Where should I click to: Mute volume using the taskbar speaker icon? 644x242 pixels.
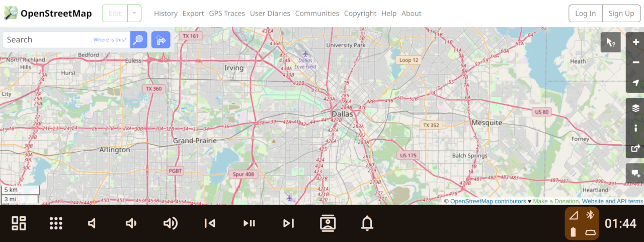point(92,223)
